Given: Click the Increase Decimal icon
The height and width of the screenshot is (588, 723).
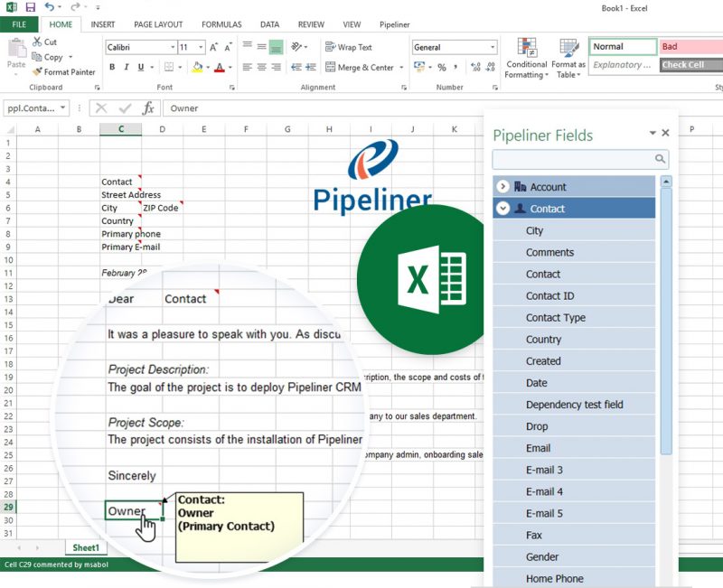Looking at the screenshot, I should [476, 67].
